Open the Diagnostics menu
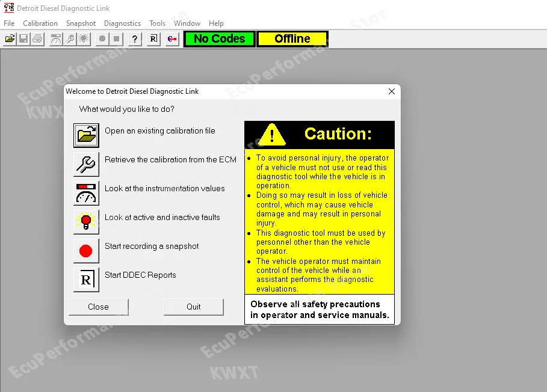The width and height of the screenshot is (547, 392). [x=122, y=23]
